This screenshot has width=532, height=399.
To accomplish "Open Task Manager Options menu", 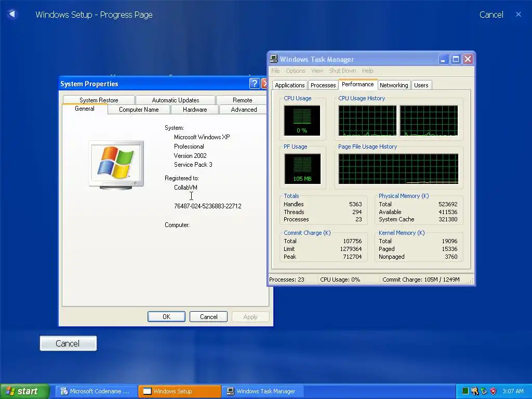I will click(x=296, y=71).
